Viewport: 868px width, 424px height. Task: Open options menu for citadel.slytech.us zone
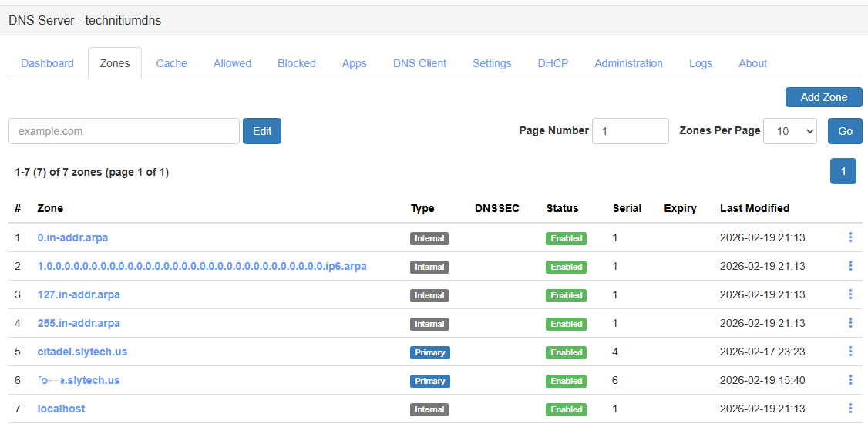click(x=850, y=352)
